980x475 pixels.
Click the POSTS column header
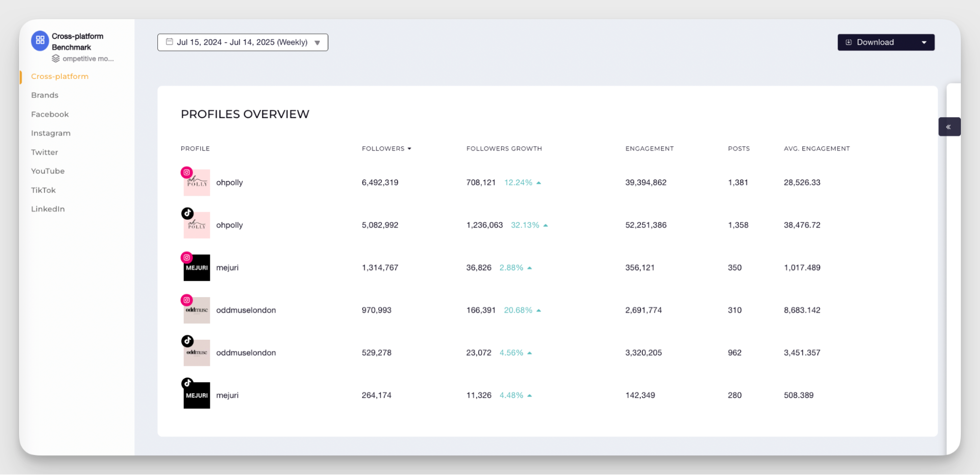(739, 149)
